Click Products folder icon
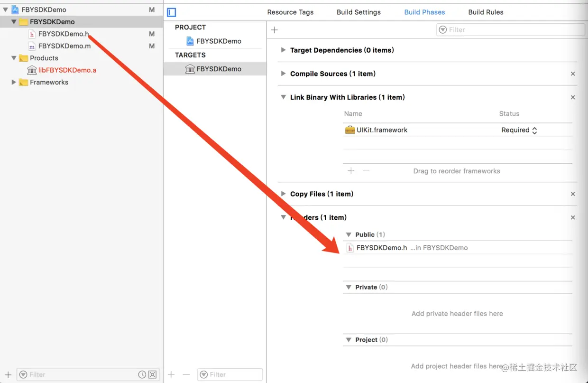 pyautogui.click(x=24, y=58)
